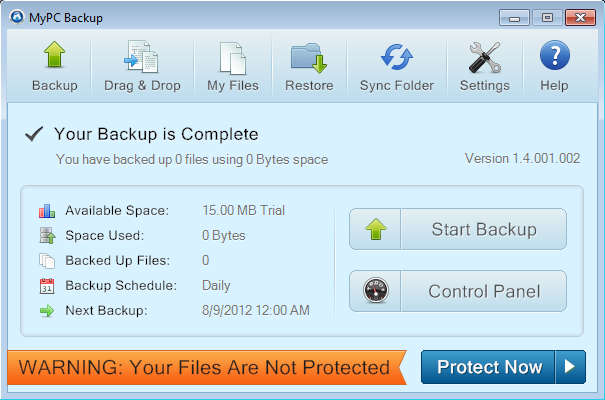Click the green arrow on Start Backup

tap(375, 230)
